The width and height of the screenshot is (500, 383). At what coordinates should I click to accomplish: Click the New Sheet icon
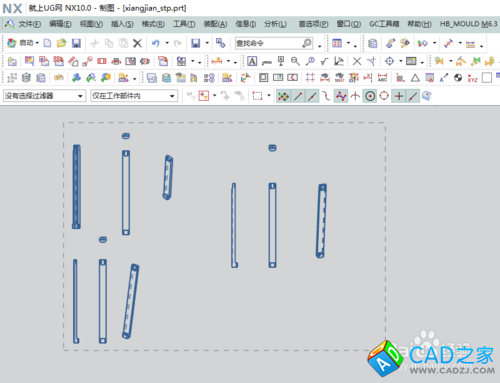[12, 61]
